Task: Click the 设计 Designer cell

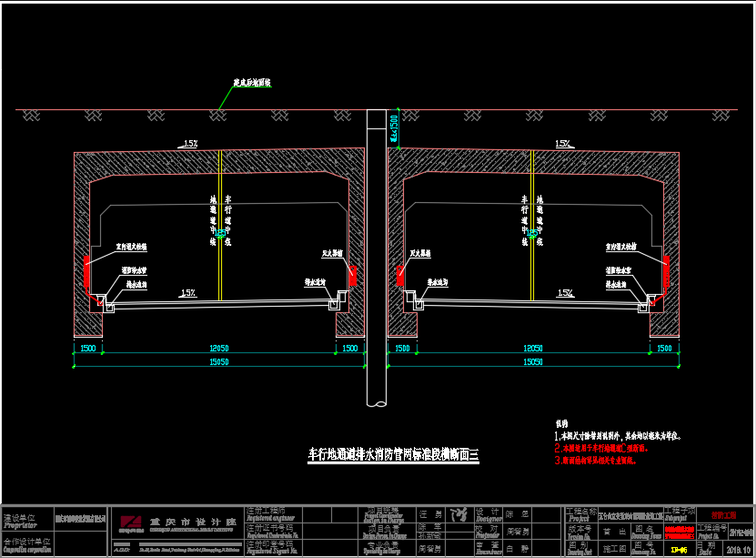Action: point(489,515)
